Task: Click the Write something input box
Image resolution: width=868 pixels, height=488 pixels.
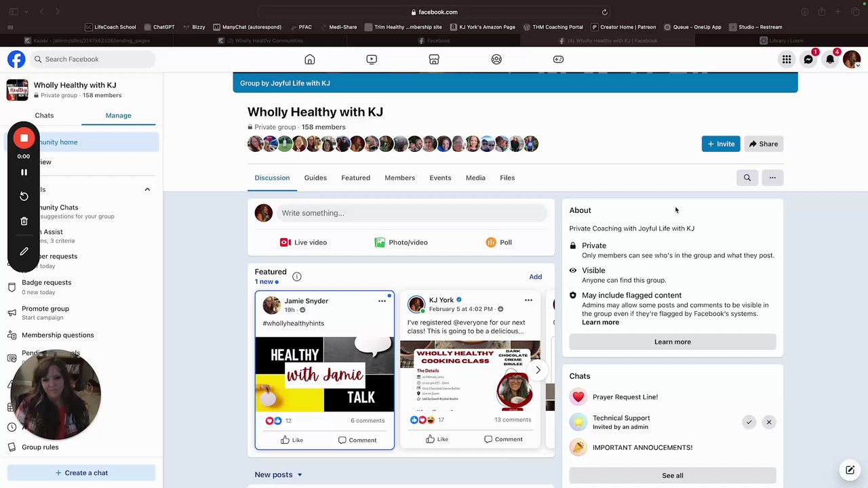Action: (412, 213)
